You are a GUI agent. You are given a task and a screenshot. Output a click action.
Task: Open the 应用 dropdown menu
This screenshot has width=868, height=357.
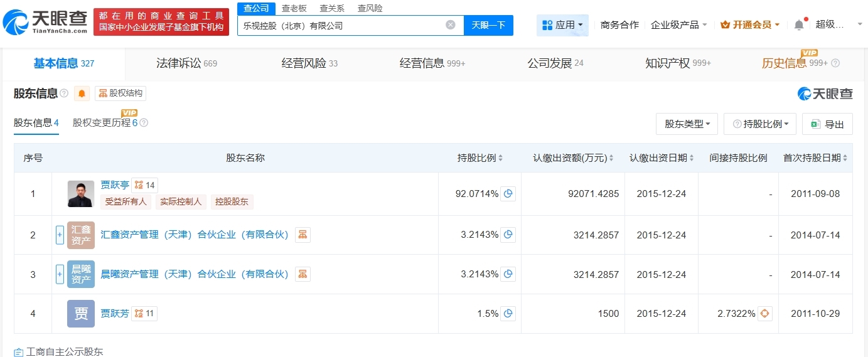(562, 25)
